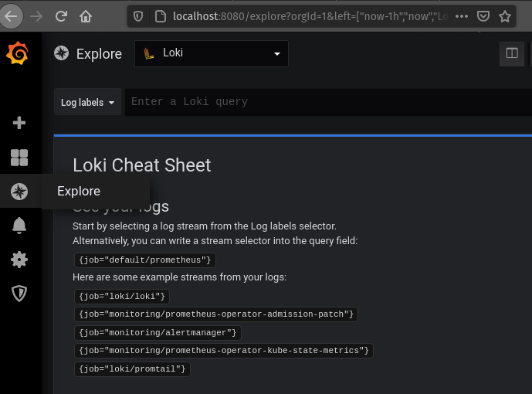Open the Server Admin shield icon in the sidebar
This screenshot has height=394, width=532.
point(19,294)
